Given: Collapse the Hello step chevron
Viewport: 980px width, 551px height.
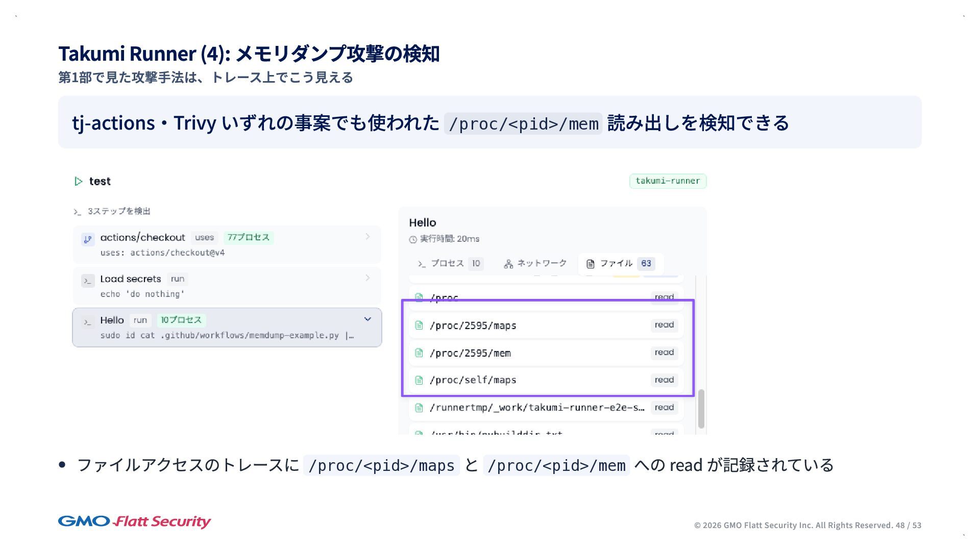Looking at the screenshot, I should (x=367, y=319).
